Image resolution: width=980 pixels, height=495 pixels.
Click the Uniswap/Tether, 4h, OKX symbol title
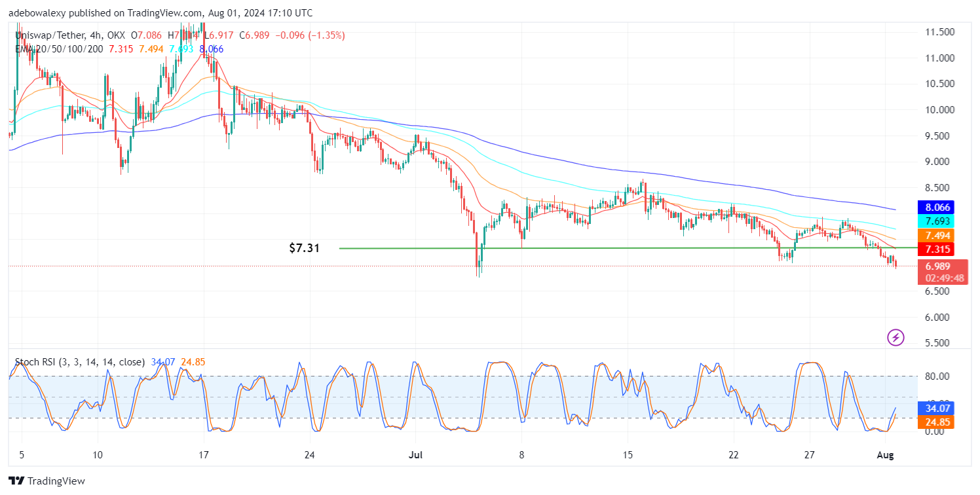tap(69, 35)
